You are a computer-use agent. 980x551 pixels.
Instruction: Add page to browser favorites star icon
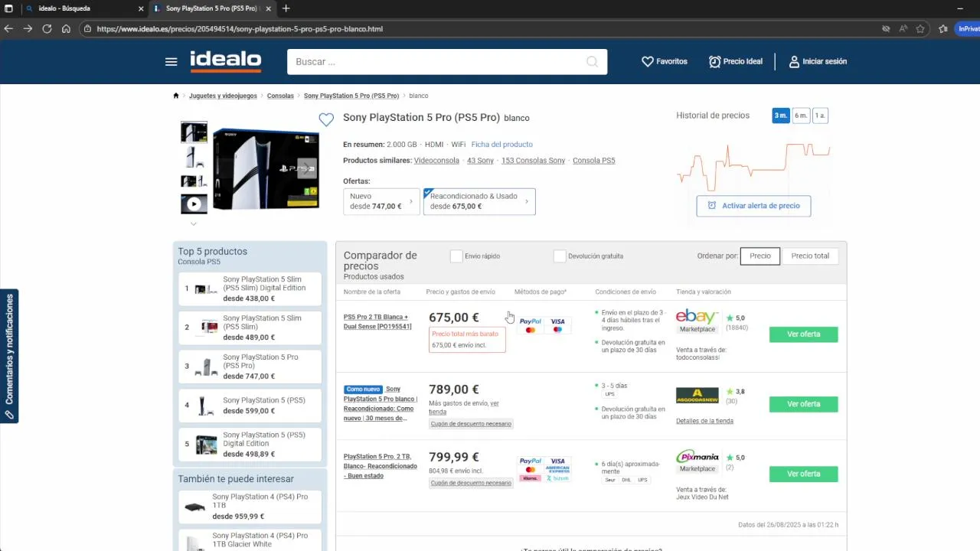point(920,29)
